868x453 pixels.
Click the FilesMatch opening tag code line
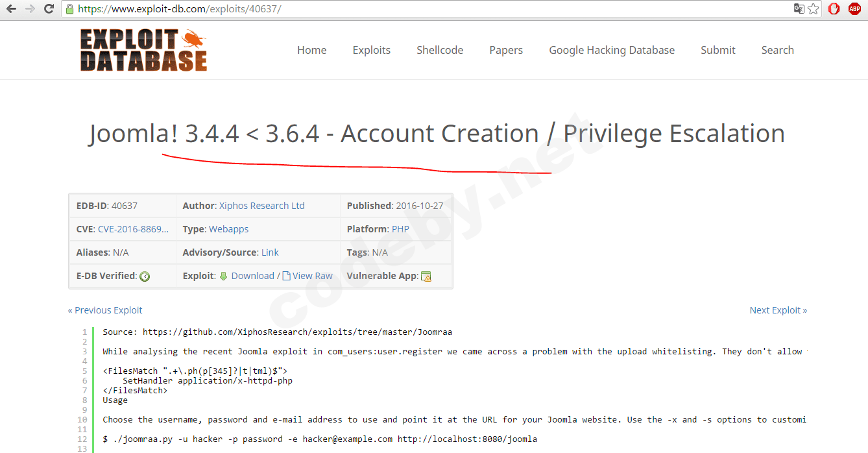pos(195,371)
